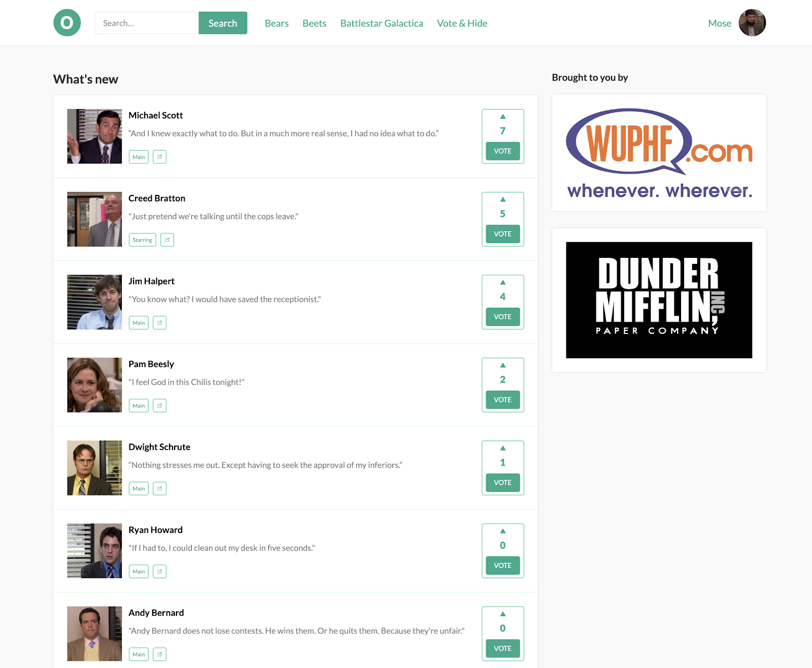Click Main tag on Jim Halpert post
Viewport: 812px width, 668px height.
(139, 322)
